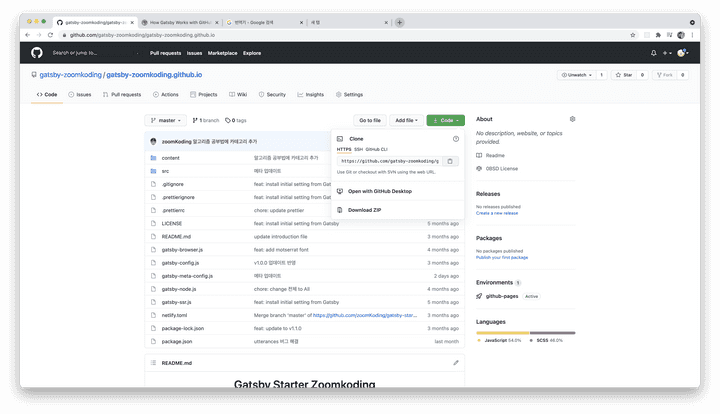Open the browser extensions puzzle icon
720x414 pixels.
point(658,35)
